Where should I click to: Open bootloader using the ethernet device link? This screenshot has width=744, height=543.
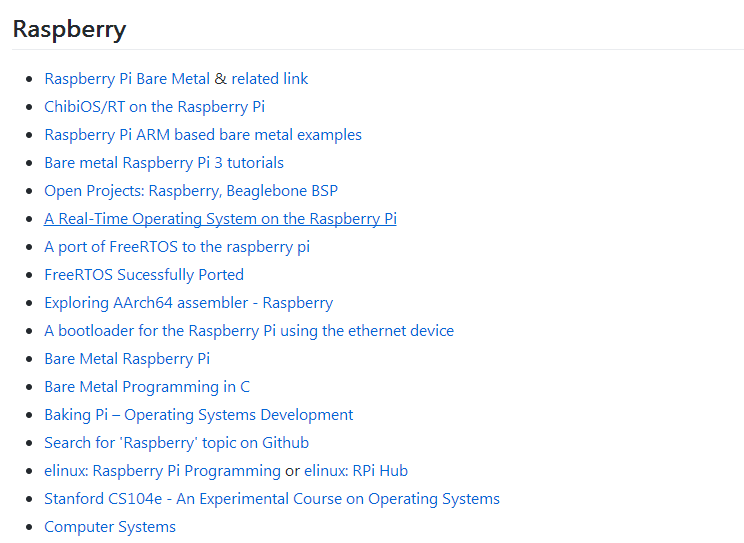click(x=249, y=331)
